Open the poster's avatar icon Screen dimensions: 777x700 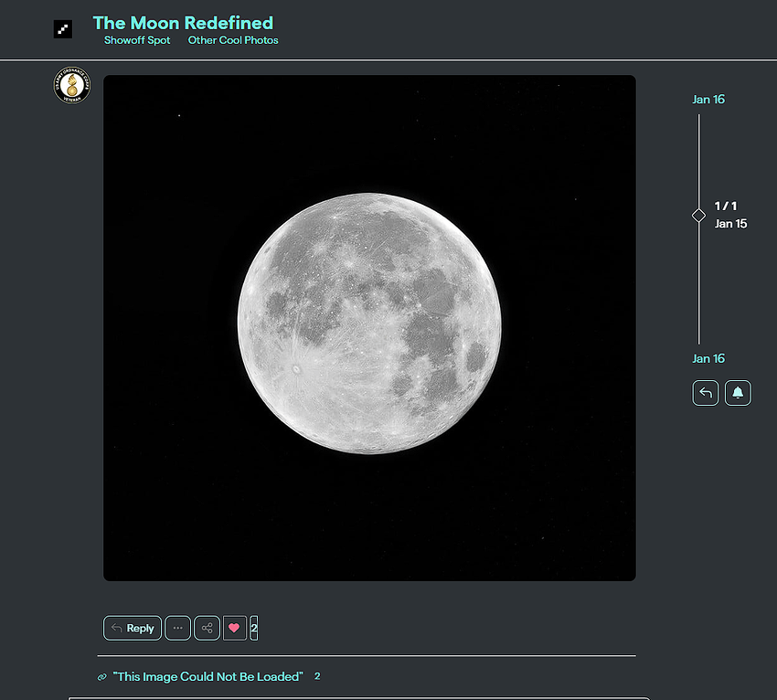pyautogui.click(x=71, y=85)
